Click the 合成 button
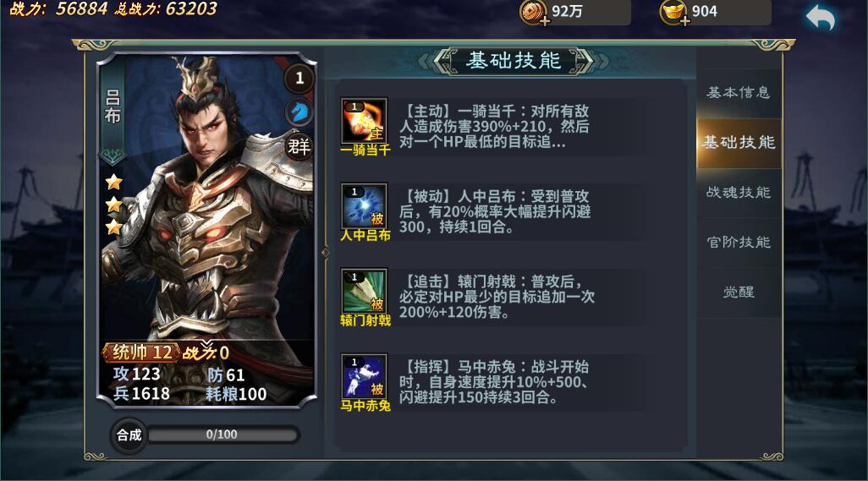868x481 pixels. pos(129,435)
